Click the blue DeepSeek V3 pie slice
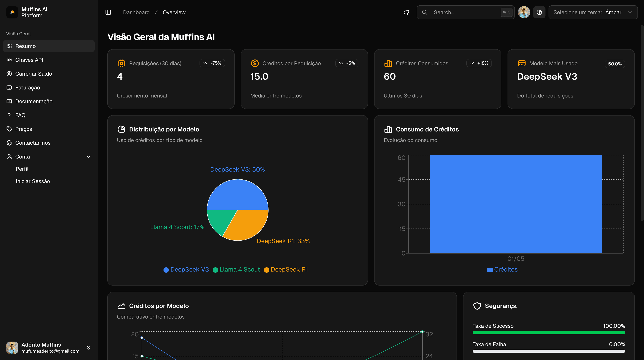The width and height of the screenshot is (644, 360). (237, 195)
